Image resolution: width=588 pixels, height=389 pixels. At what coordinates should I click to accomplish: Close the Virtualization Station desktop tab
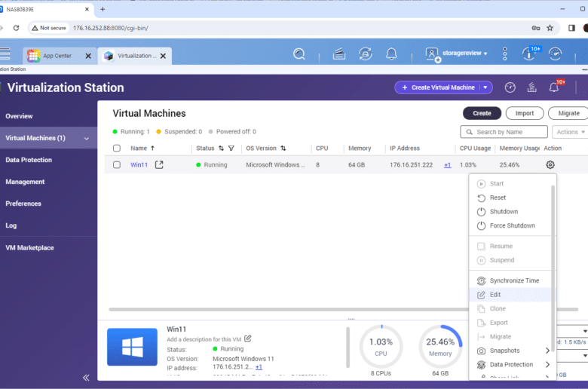(x=163, y=56)
